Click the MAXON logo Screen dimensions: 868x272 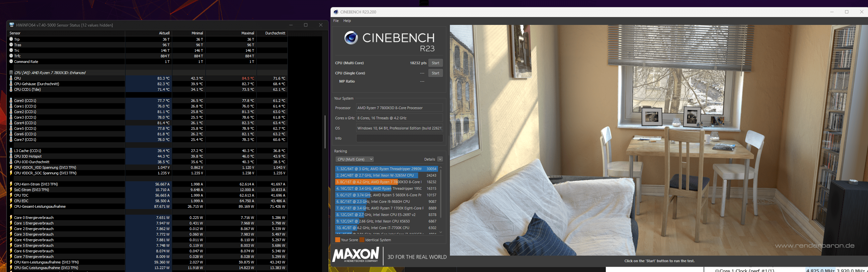[x=356, y=255]
